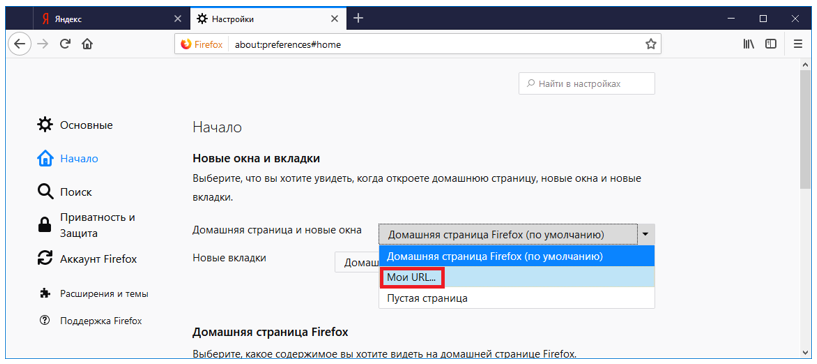Switch to the Яндекс tab
Viewport: 817px width, 364px height.
[111, 19]
